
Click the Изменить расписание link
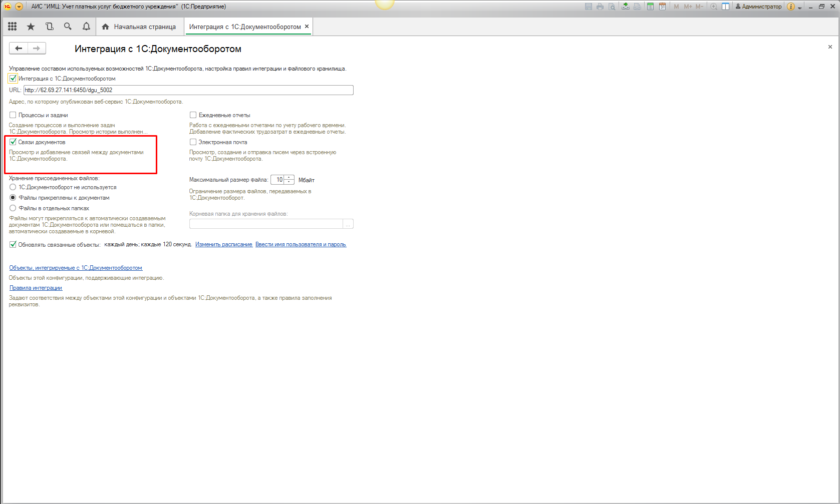[223, 245]
